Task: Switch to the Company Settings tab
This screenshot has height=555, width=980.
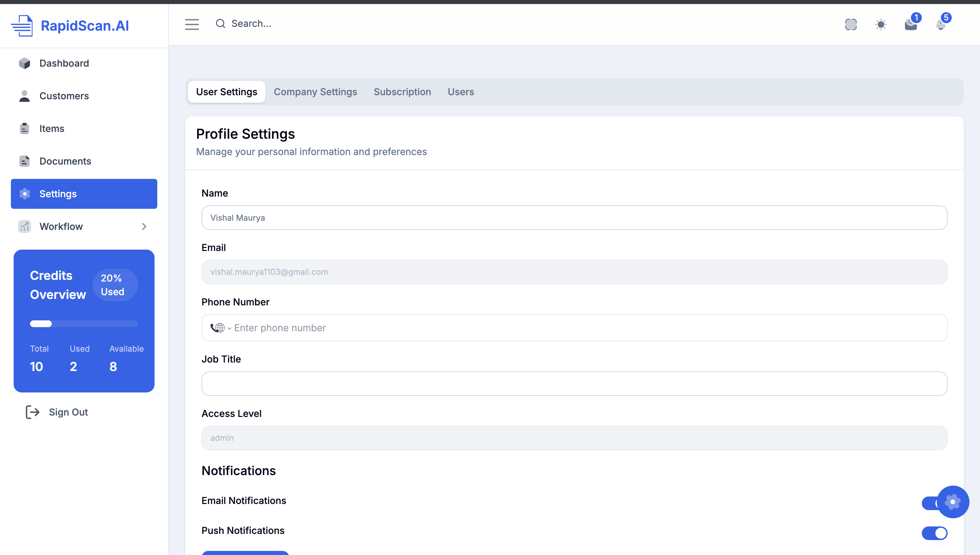Action: [x=315, y=92]
